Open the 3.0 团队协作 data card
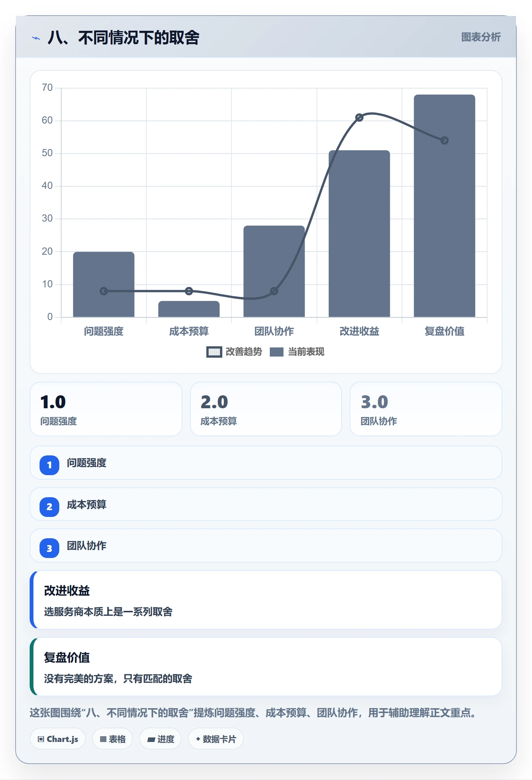The image size is (532, 780). point(426,409)
